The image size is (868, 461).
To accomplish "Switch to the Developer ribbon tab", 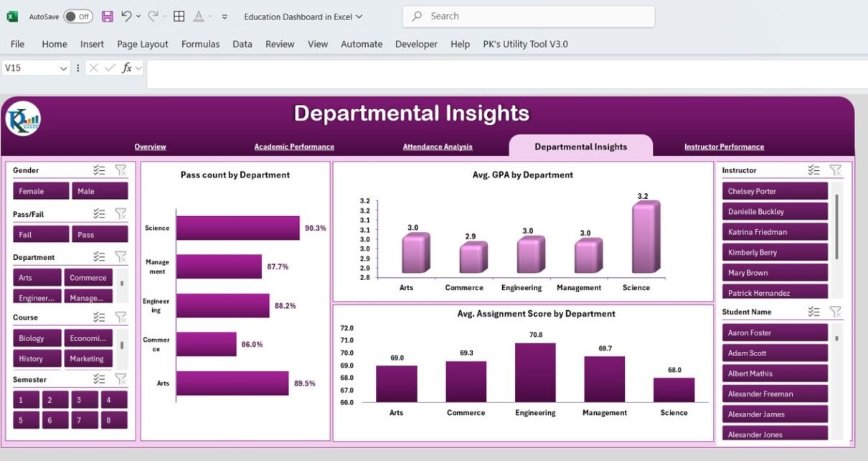I will coord(416,44).
